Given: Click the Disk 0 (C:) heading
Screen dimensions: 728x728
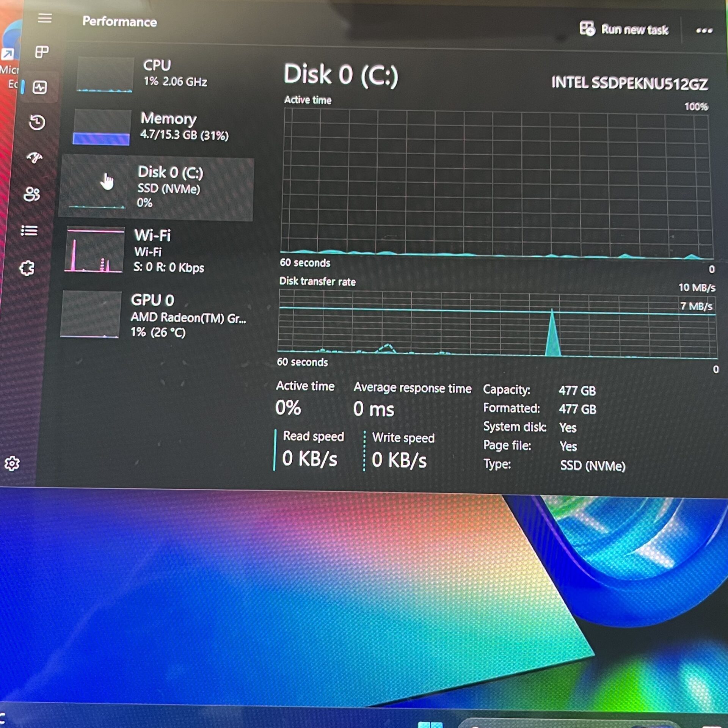Looking at the screenshot, I should [340, 74].
